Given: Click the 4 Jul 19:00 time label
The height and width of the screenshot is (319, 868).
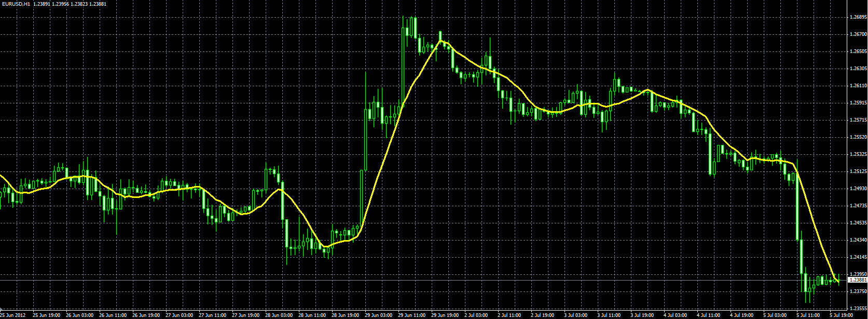Looking at the screenshot, I should (742, 315).
